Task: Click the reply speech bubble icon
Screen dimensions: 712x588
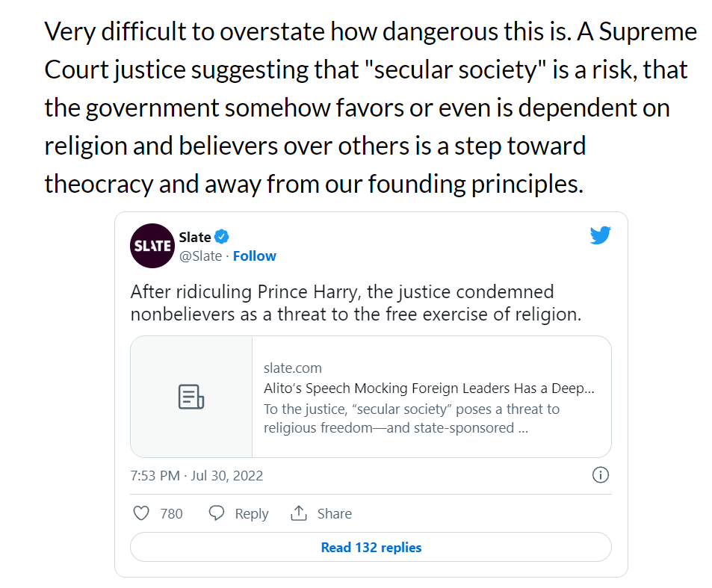Action: (x=217, y=513)
